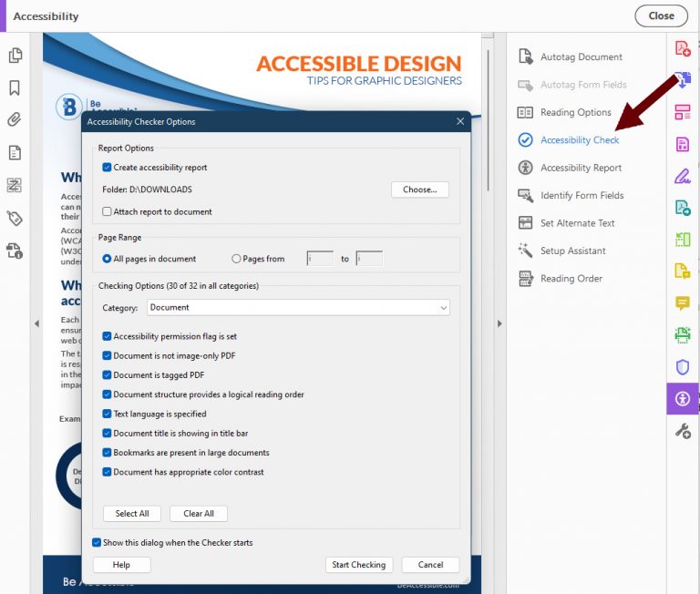Click Clear All button
Viewport: 700px width, 594px height.
[198, 514]
